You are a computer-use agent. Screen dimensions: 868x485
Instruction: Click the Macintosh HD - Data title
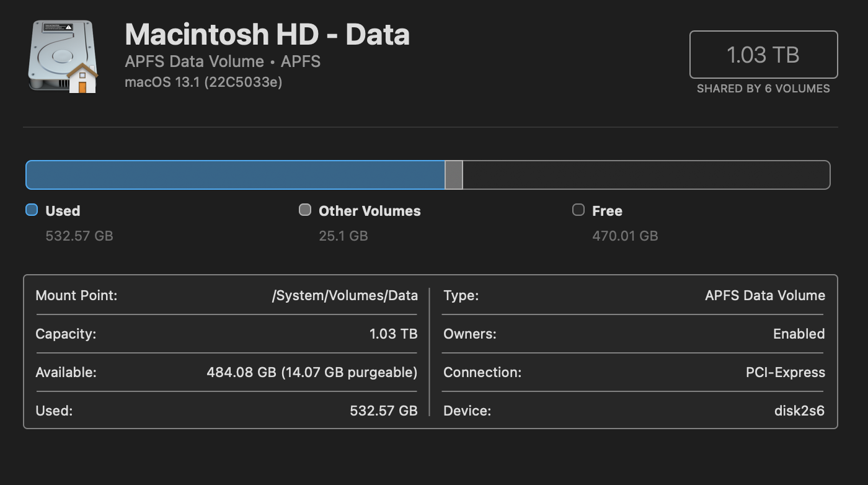(x=267, y=34)
